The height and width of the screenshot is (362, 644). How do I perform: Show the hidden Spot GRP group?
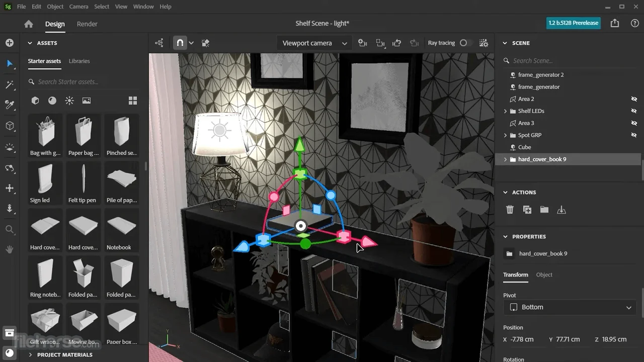[x=634, y=135]
